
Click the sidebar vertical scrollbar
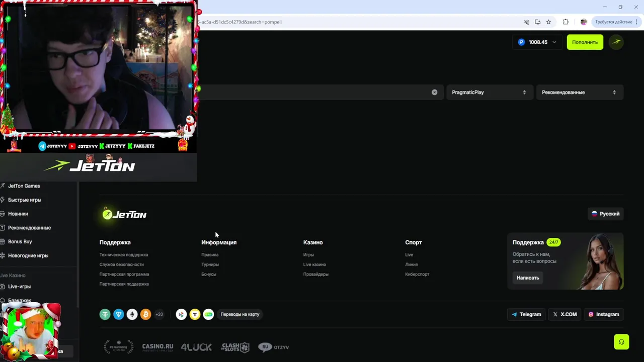pos(78,245)
